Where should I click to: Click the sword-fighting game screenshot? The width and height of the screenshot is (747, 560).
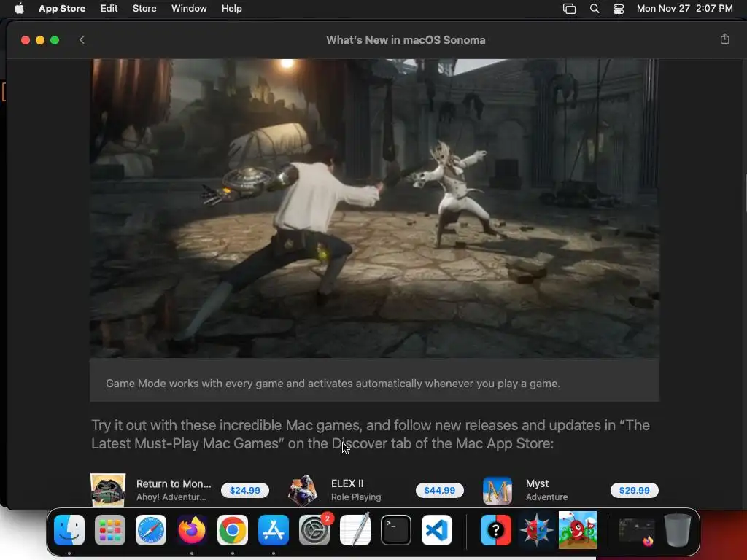374,208
